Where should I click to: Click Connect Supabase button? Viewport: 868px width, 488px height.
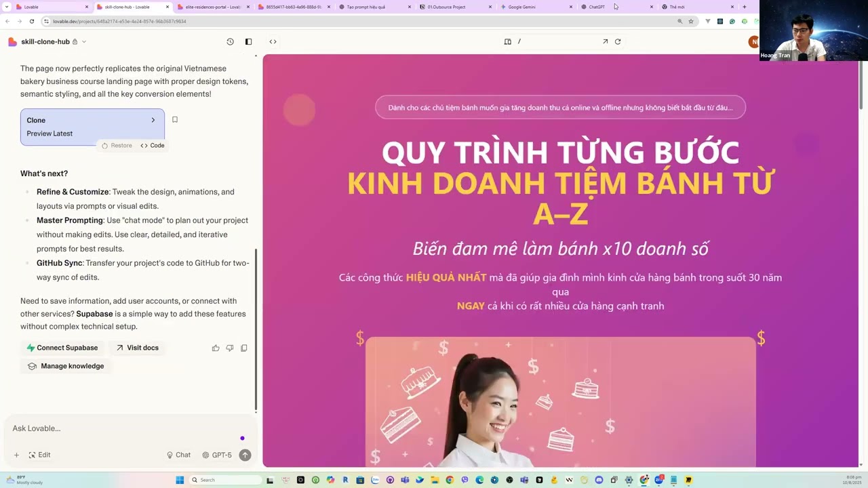pos(62,348)
